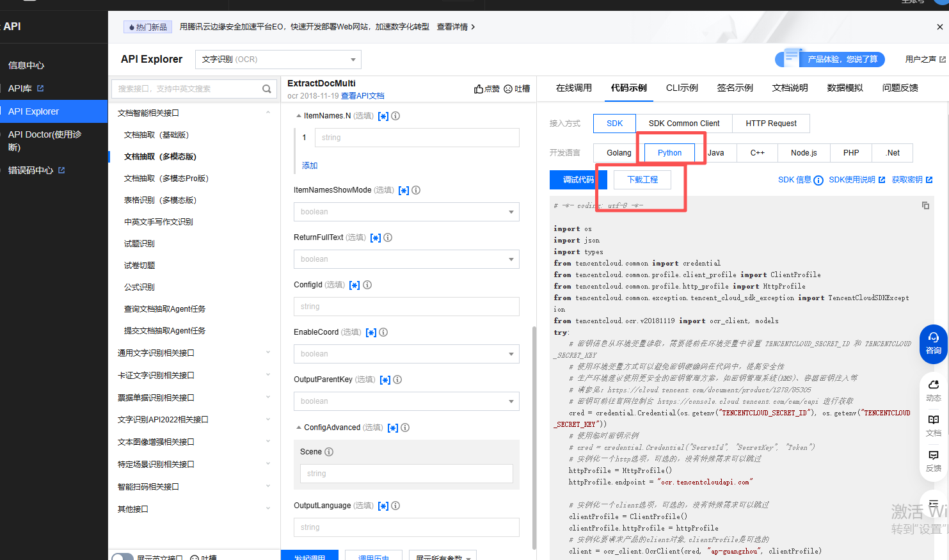Click the info icon next to ReturnFullText
This screenshot has width=949, height=560.
pos(388,237)
